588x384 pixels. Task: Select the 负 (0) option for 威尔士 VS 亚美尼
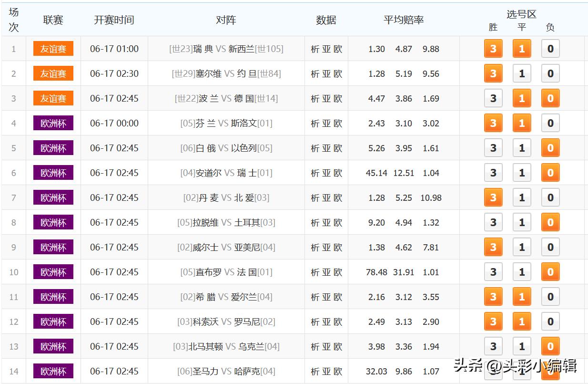coord(550,247)
